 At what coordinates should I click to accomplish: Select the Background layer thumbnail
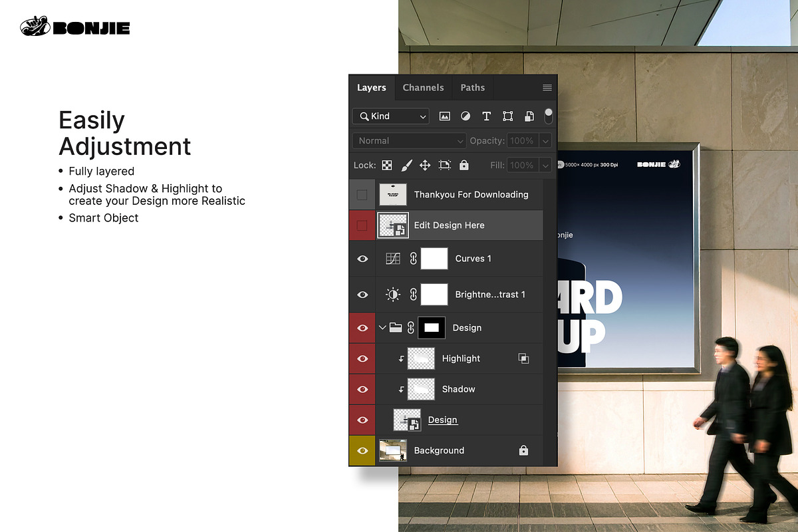(x=393, y=450)
